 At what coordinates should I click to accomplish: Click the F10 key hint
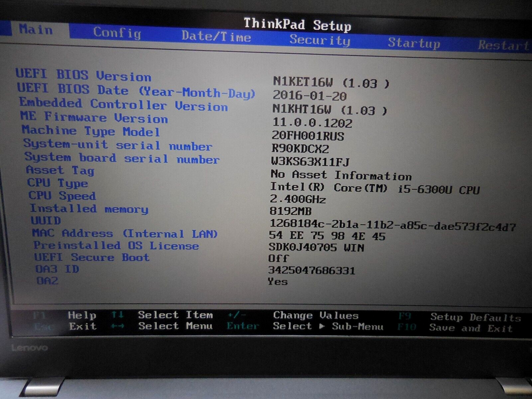407,327
